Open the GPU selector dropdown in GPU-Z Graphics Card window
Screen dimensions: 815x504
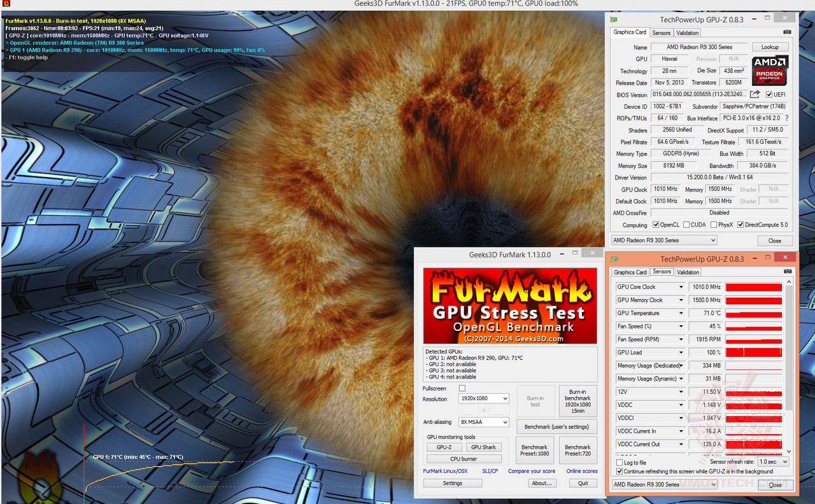point(664,241)
